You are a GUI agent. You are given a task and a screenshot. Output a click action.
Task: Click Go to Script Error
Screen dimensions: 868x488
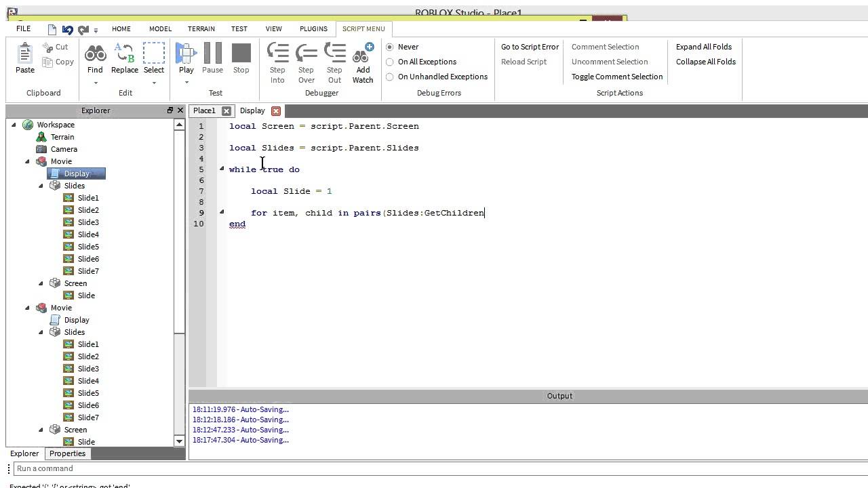click(530, 47)
